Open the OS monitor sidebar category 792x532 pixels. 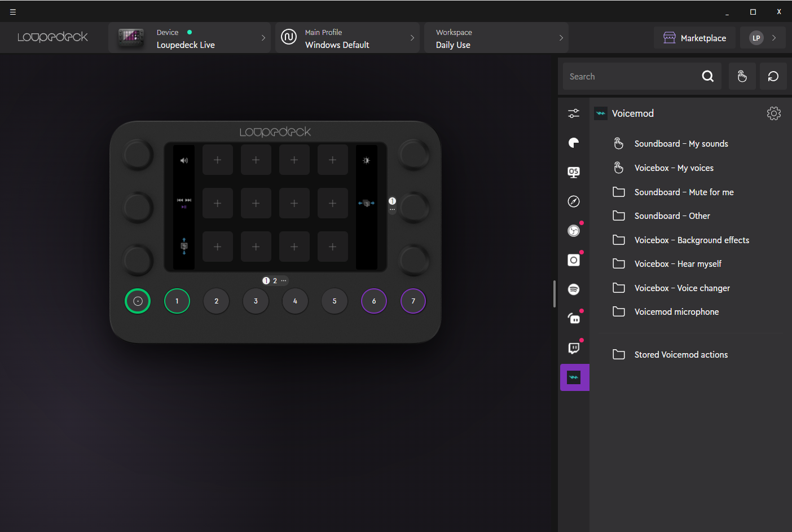click(574, 172)
